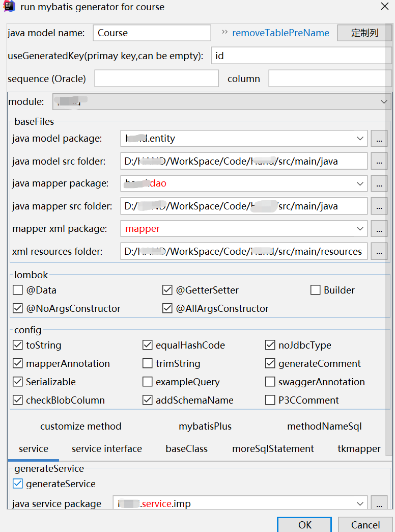Viewport: 395px width, 532px height.
Task: Browse for java service package
Action: (379, 503)
